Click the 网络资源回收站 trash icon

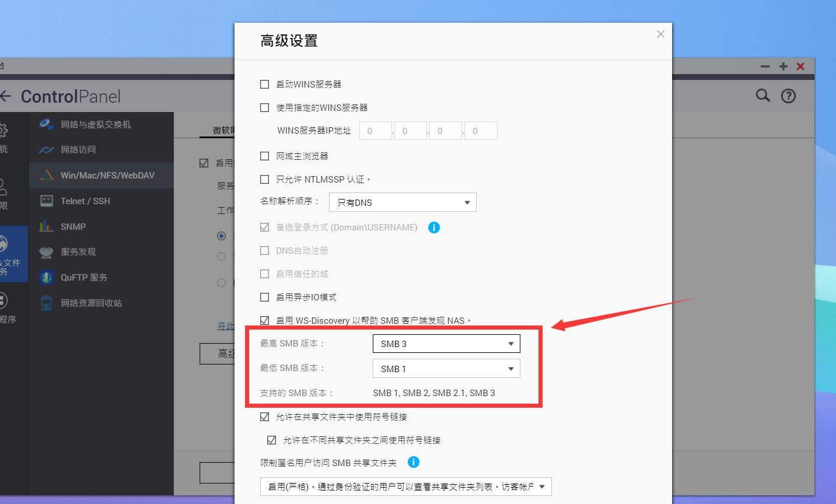point(47,303)
